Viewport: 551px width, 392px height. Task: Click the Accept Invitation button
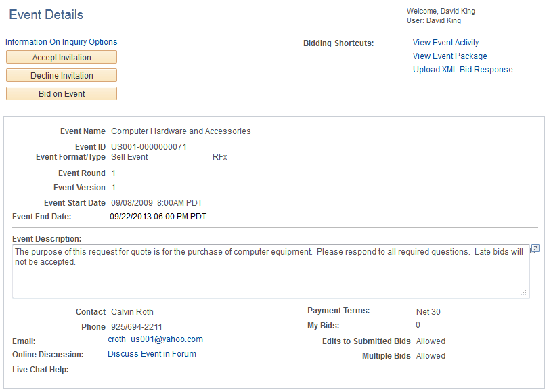(62, 57)
